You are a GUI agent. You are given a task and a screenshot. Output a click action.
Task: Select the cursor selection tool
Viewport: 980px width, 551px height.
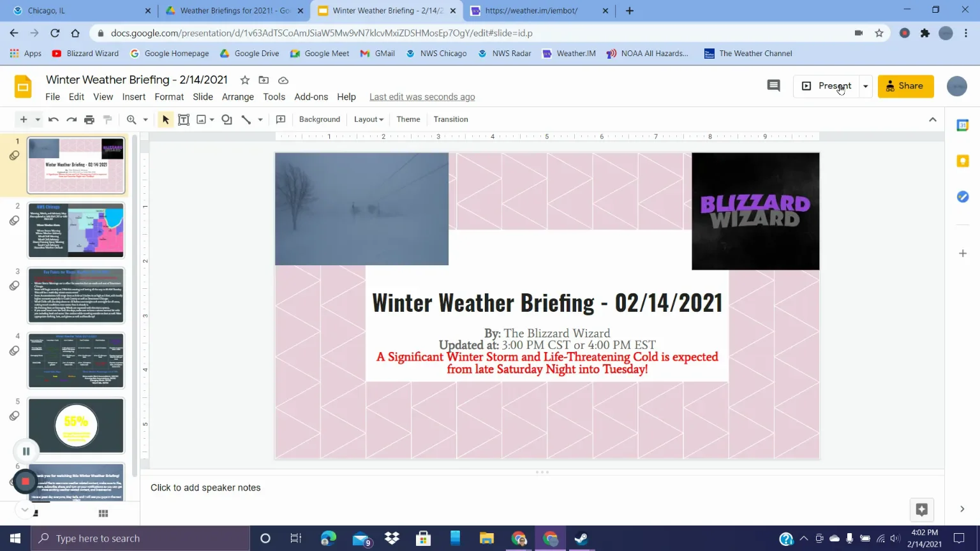pyautogui.click(x=165, y=119)
